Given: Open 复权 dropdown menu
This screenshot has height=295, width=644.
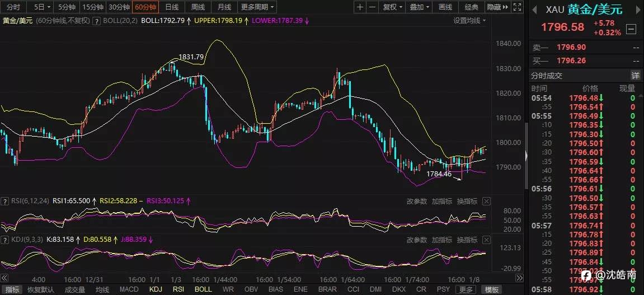Looking at the screenshot, I should coord(393,7).
